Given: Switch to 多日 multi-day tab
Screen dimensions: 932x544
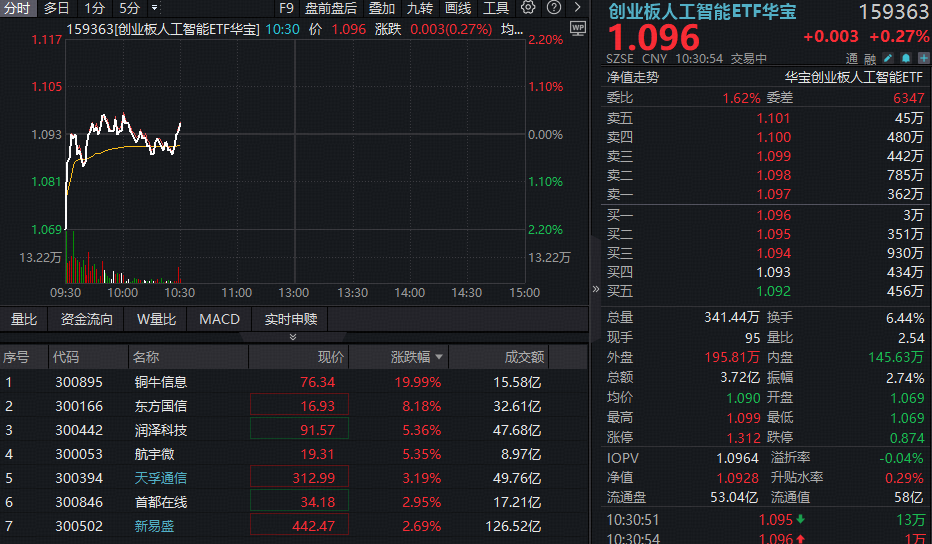Looking at the screenshot, I should point(57,8).
